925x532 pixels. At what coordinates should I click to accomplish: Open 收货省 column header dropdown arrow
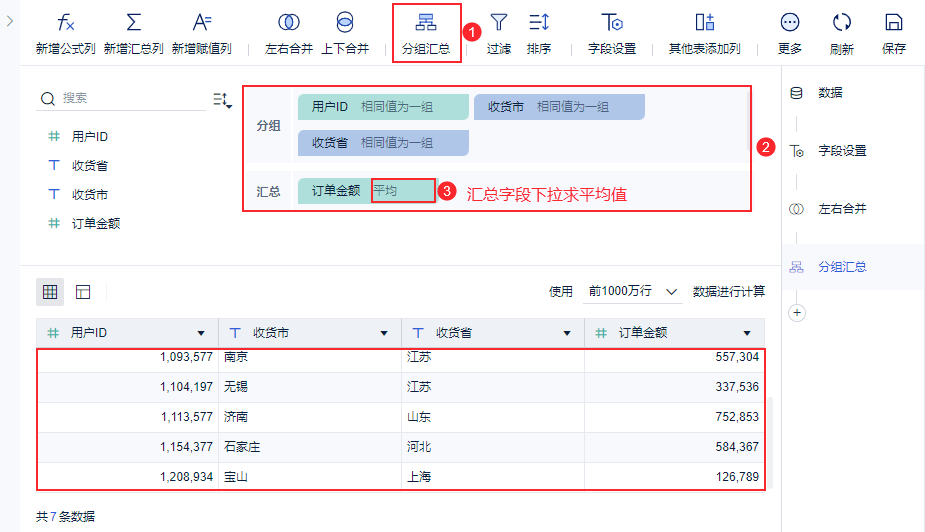tap(567, 333)
